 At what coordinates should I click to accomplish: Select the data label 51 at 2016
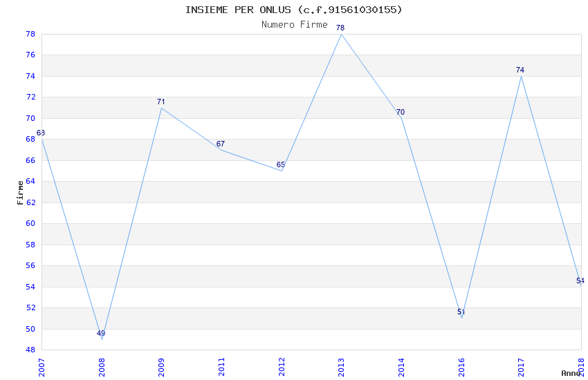pyautogui.click(x=461, y=312)
